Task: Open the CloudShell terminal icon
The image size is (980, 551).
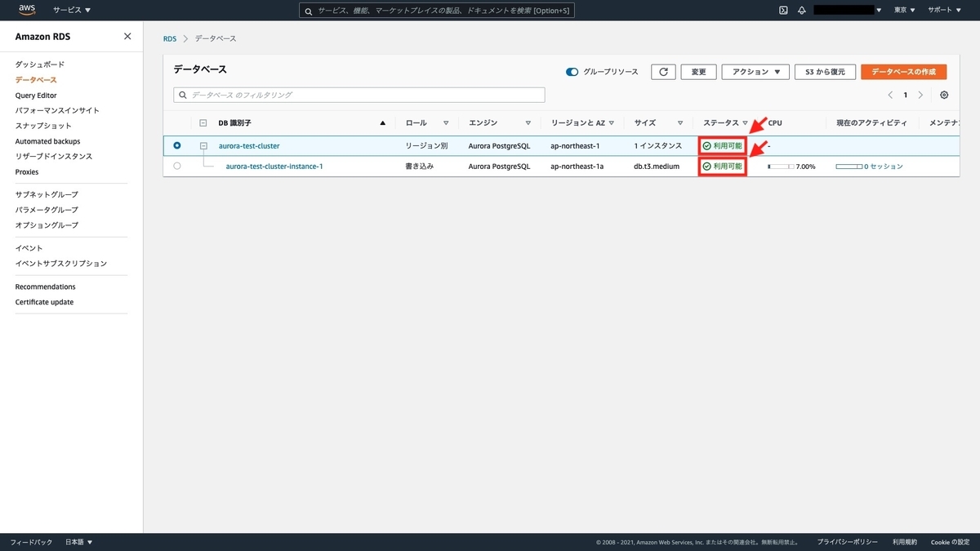Action: pyautogui.click(x=783, y=10)
